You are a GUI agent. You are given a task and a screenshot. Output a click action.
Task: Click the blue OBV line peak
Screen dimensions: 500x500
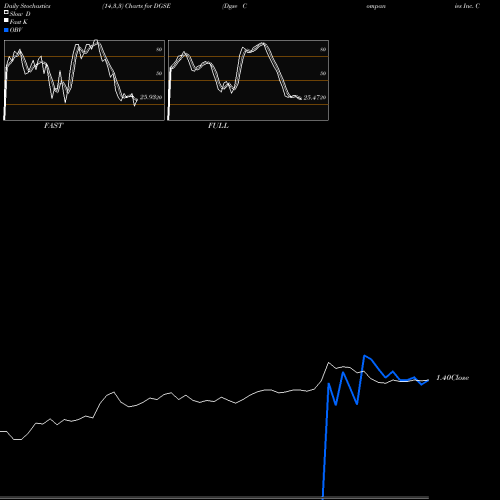(364, 356)
